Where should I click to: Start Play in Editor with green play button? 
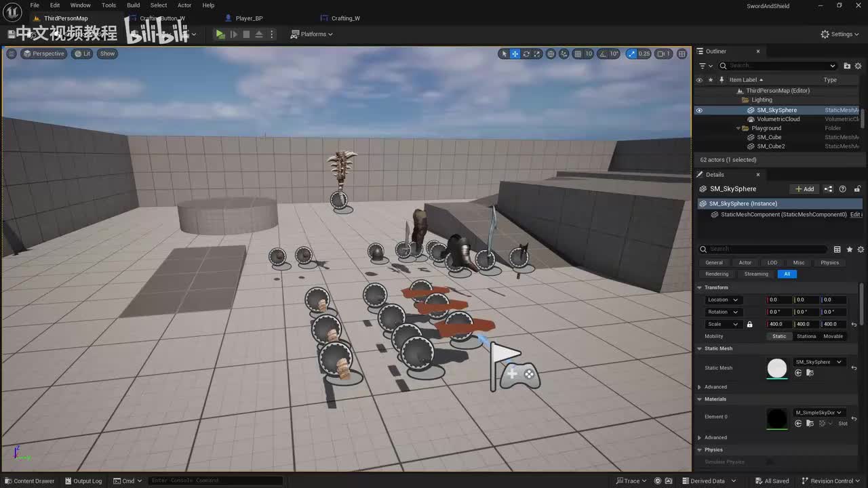click(x=220, y=34)
